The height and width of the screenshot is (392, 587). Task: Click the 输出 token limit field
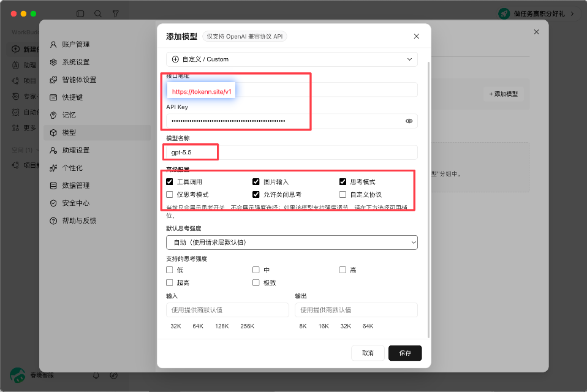tap(356, 310)
